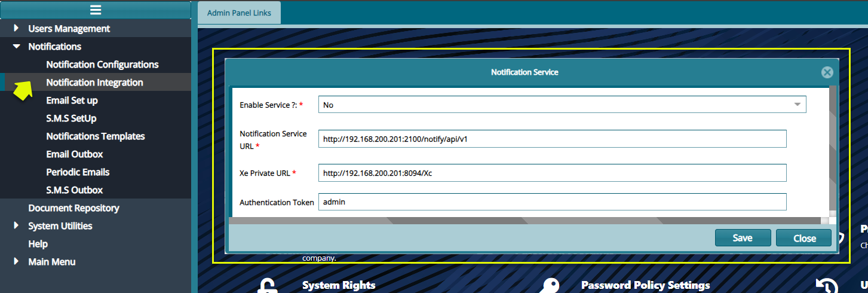
Task: Edit the Notification Service URL field
Action: pyautogui.click(x=552, y=139)
